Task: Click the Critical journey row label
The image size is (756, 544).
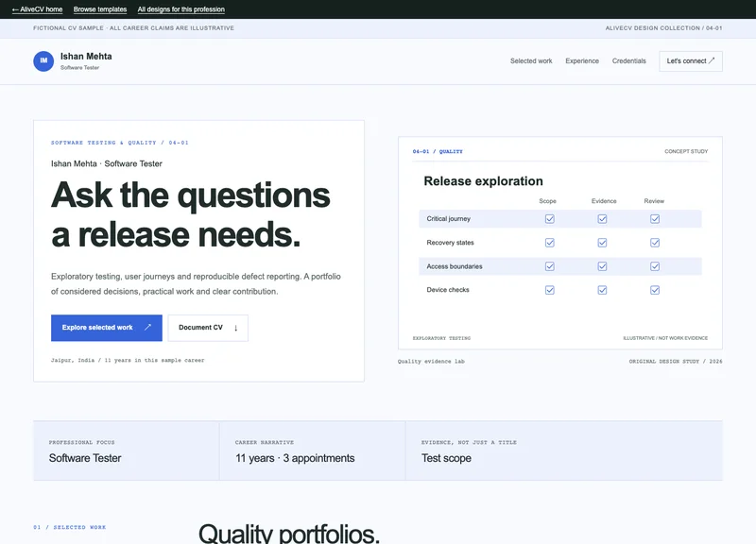Action: 448,219
